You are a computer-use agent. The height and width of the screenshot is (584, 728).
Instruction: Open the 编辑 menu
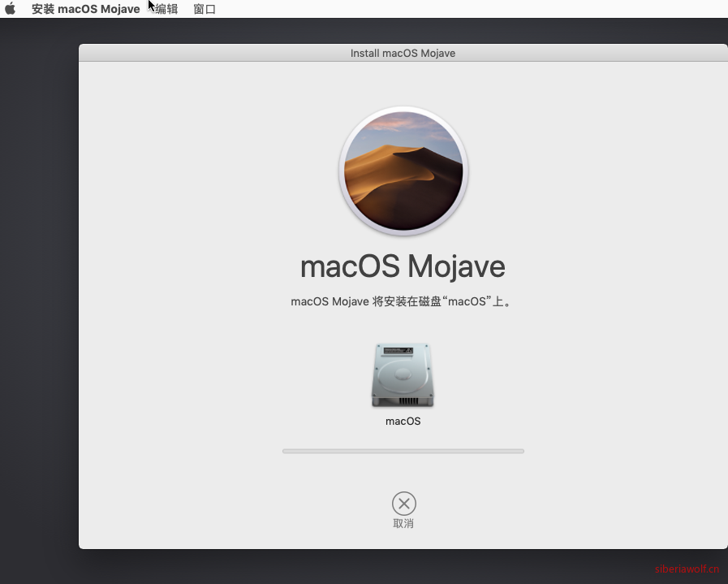coord(166,9)
